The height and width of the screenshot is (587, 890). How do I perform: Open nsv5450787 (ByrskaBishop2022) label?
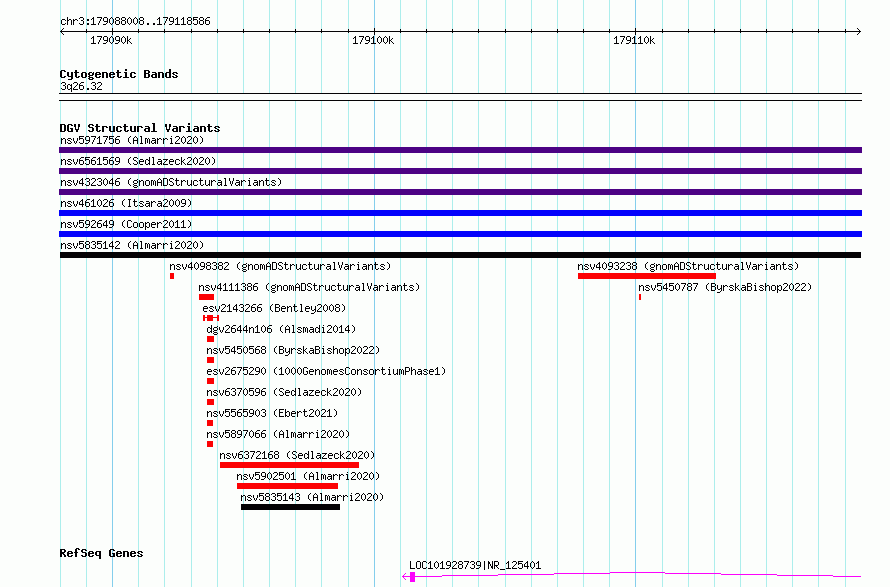coord(725,287)
